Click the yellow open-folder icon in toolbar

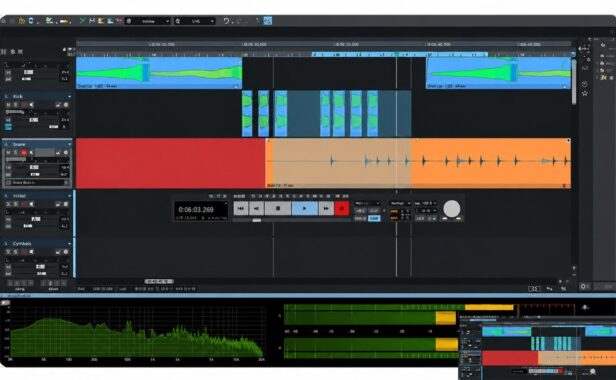pyautogui.click(x=21, y=21)
